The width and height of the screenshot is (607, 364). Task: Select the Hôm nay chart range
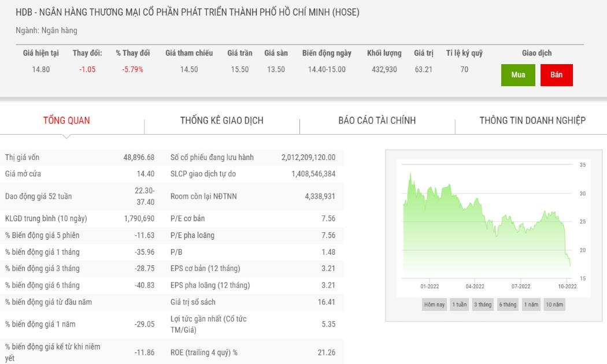tap(434, 304)
